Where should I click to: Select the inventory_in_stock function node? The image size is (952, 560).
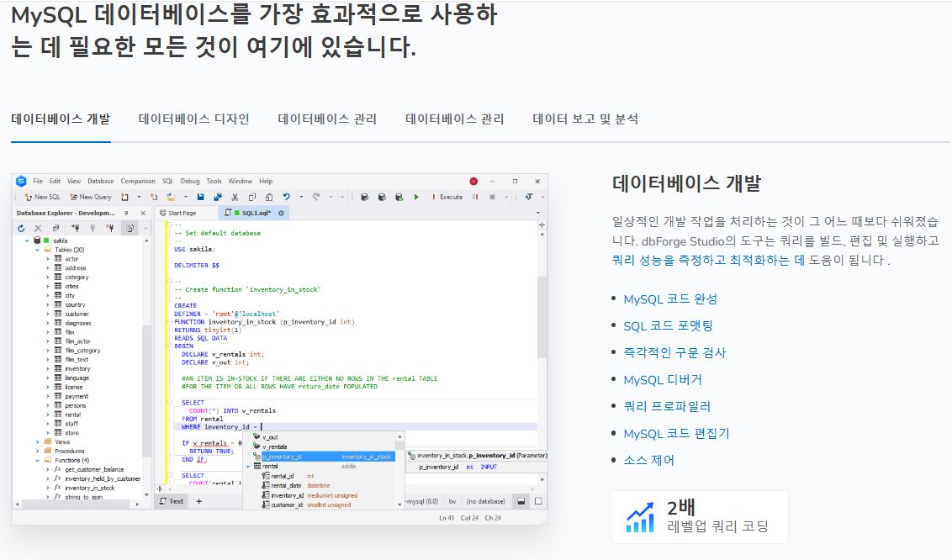[90, 488]
